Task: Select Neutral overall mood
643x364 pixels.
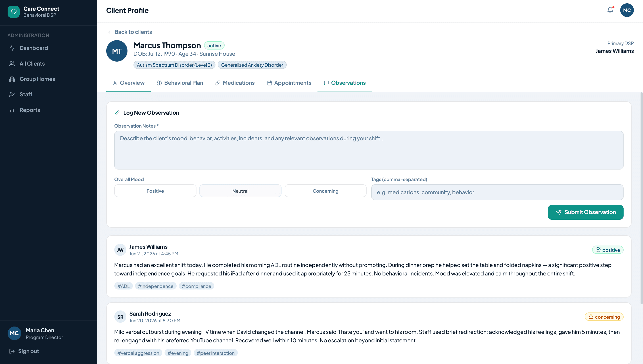Action: pyautogui.click(x=240, y=191)
